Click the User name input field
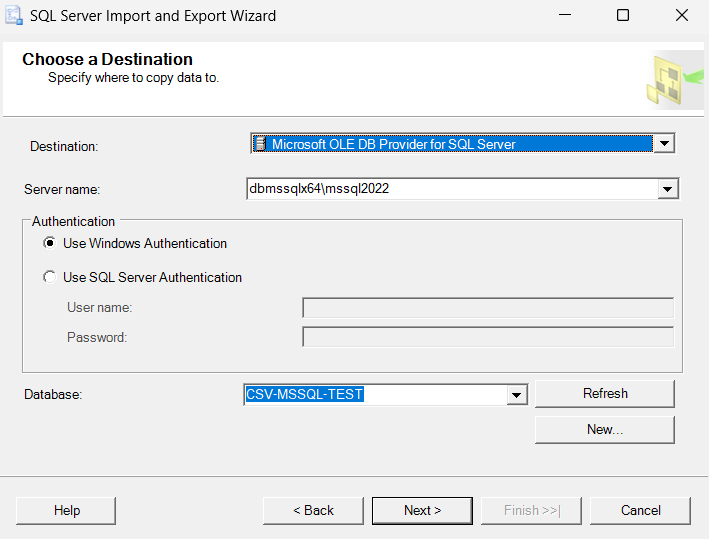Screen dimensions: 709x539 pyautogui.click(x=488, y=308)
